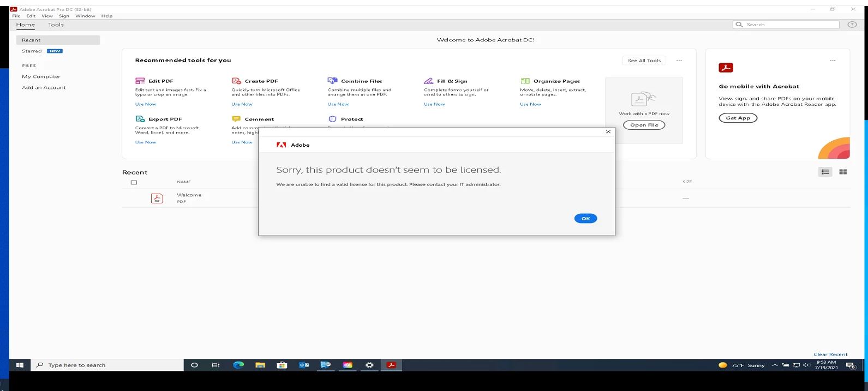Open the Sign menu
The height and width of the screenshot is (391, 868).
tap(64, 16)
